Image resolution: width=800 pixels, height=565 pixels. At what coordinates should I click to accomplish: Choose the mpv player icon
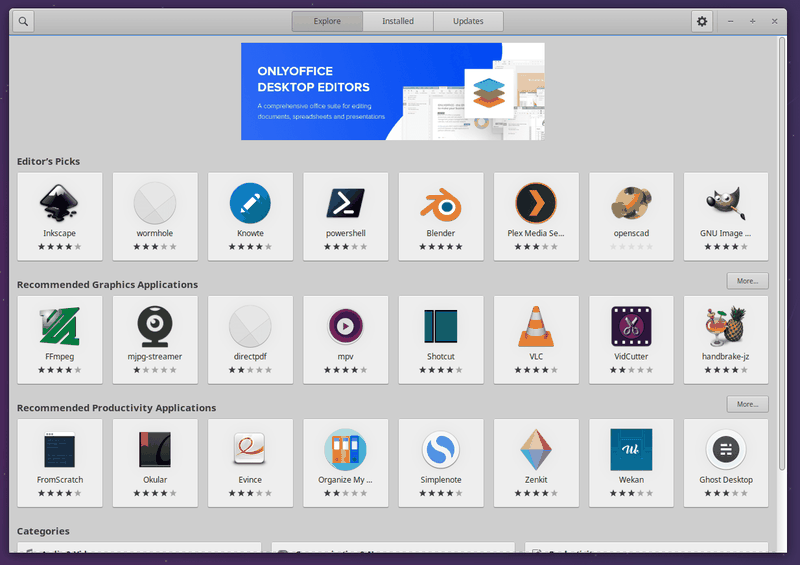point(345,326)
